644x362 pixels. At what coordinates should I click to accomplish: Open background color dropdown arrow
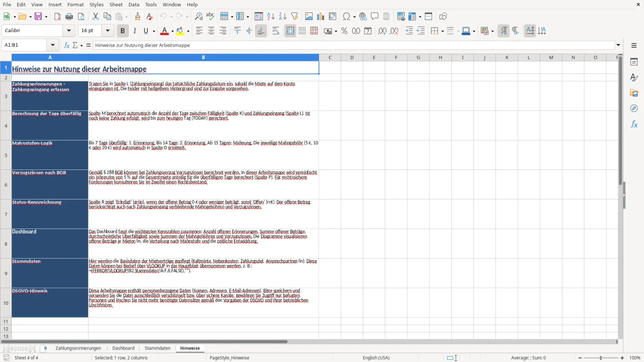(188, 31)
